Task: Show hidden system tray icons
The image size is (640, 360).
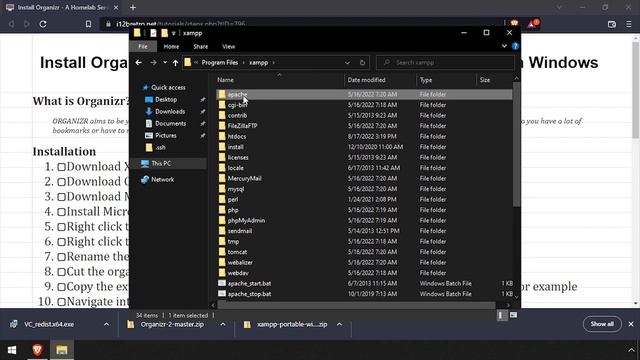Action: point(631,350)
